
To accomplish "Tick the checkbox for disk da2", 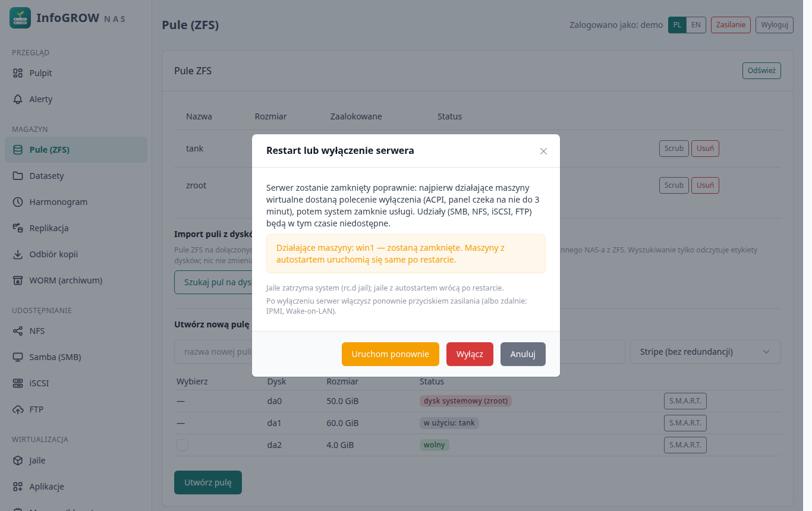I will tap(182, 445).
